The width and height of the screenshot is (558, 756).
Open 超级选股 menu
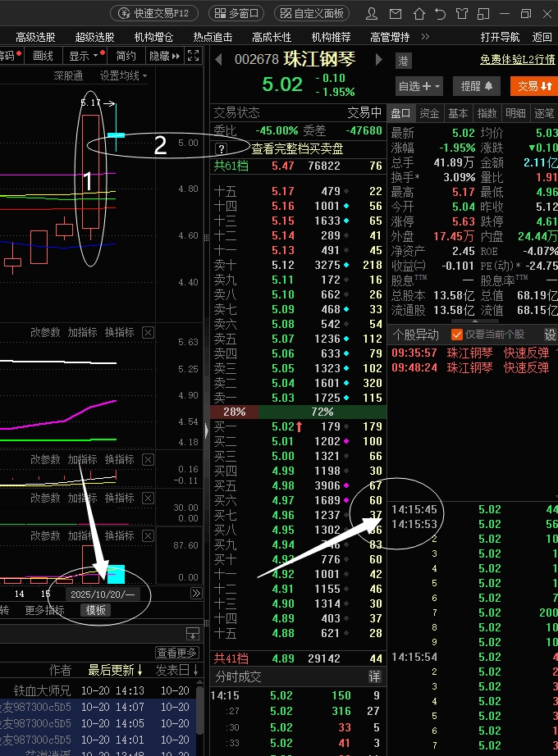[x=94, y=37]
